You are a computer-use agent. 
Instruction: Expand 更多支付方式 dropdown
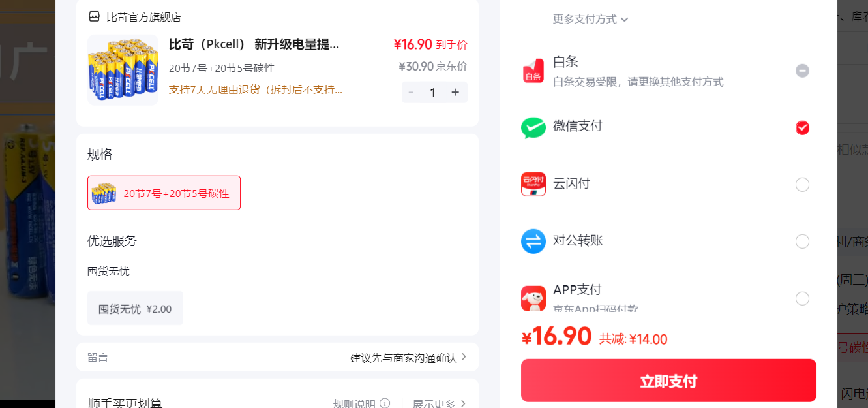[590, 19]
